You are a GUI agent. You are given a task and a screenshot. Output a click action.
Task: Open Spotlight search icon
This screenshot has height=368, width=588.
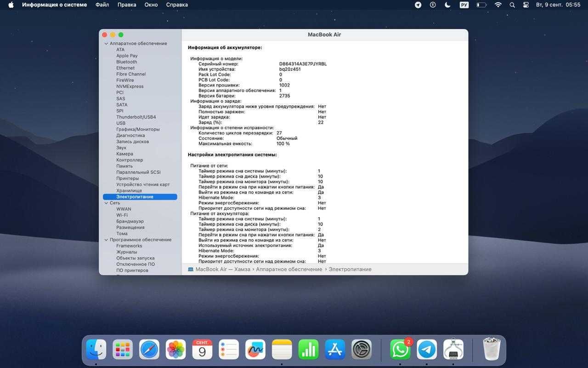point(512,5)
